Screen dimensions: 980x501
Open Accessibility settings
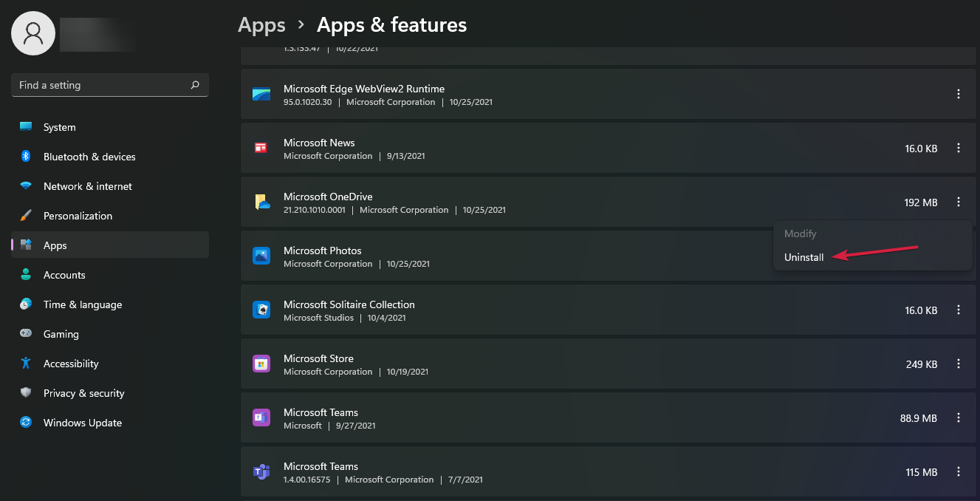tap(71, 364)
